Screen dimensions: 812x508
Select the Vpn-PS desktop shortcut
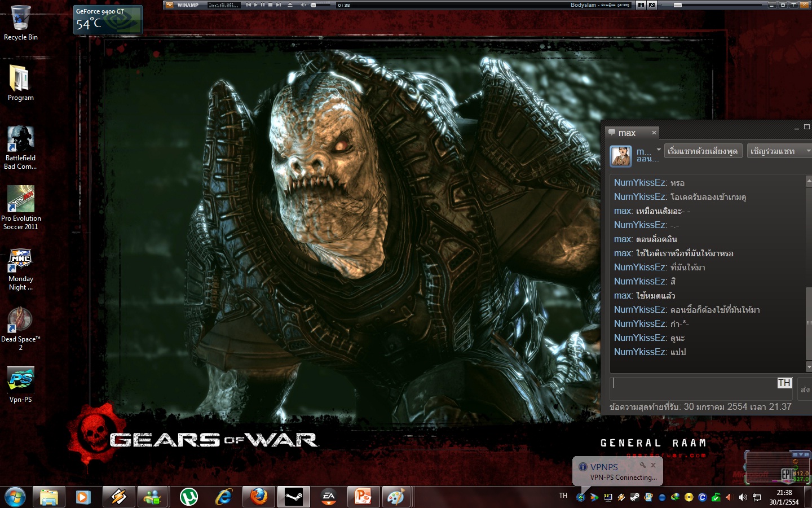tap(21, 385)
